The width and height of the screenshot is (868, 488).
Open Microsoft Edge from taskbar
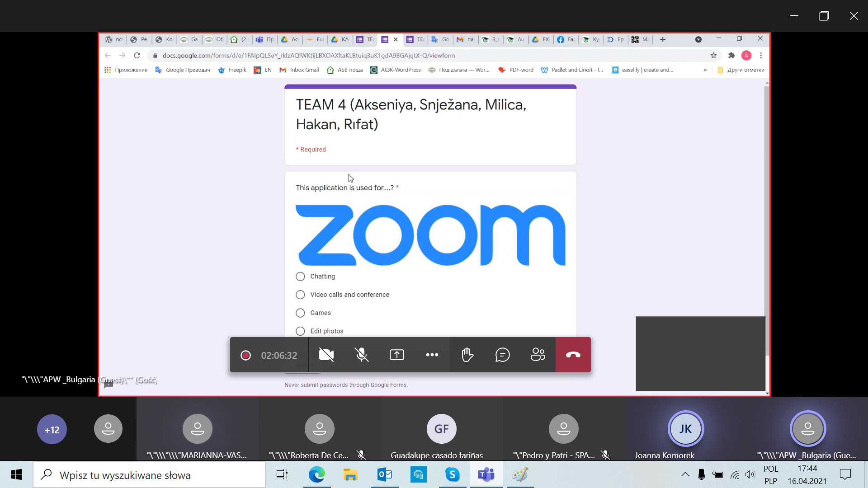pos(316,474)
